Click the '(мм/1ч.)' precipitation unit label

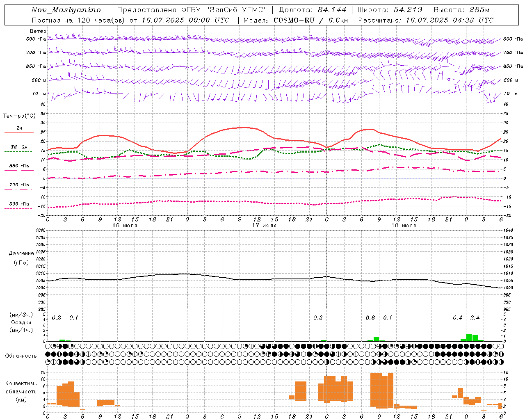(x=21, y=330)
